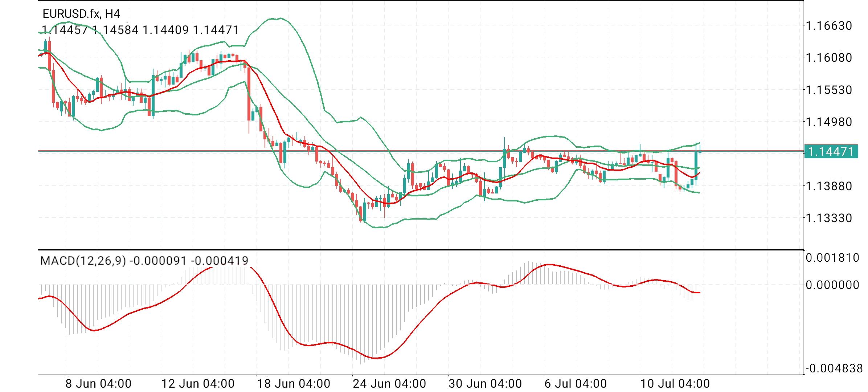868x392 pixels.
Task: Select the current price tag 1.14471
Action: pyautogui.click(x=831, y=151)
